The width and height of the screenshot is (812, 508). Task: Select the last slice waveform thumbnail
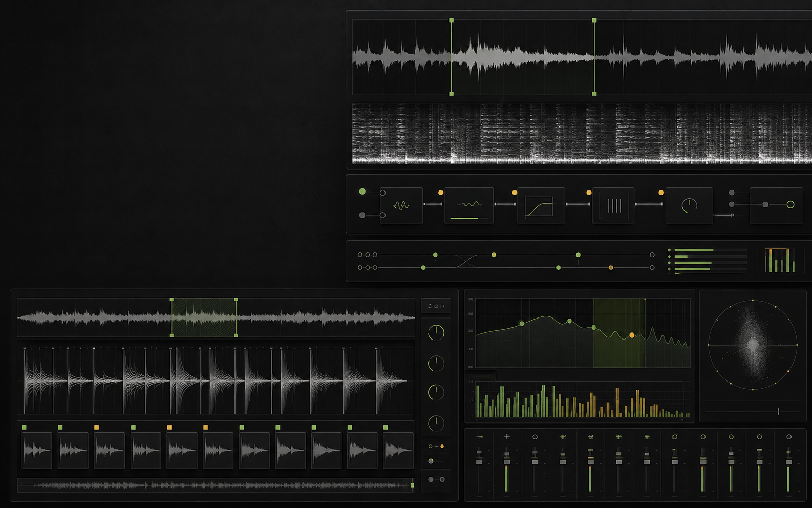point(398,450)
